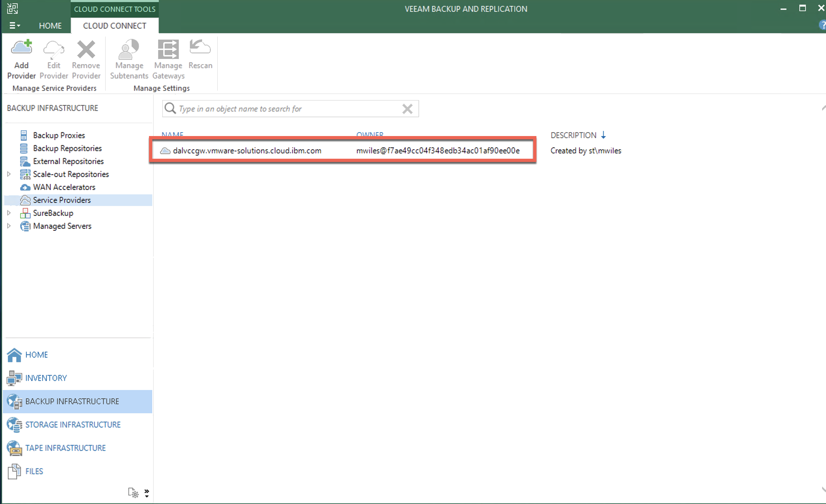Select the CLOUD CONNECT ribbon tab
The image size is (826, 504).
click(115, 26)
